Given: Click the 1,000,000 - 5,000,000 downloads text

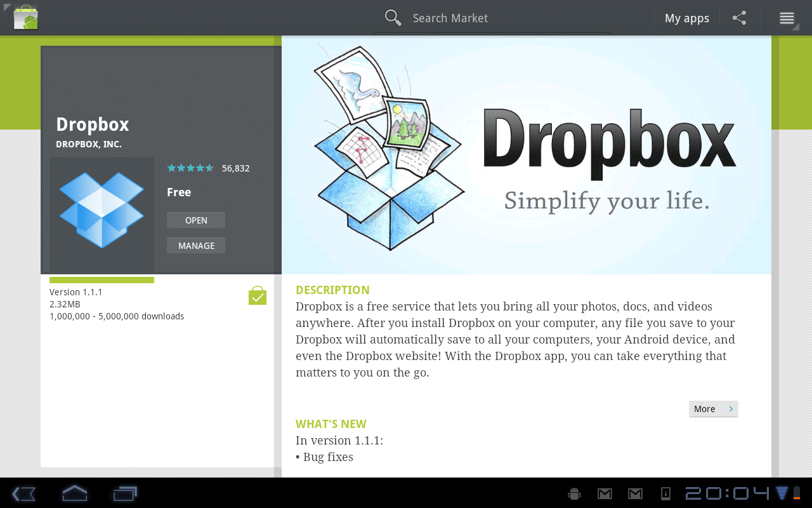Looking at the screenshot, I should click(x=117, y=316).
